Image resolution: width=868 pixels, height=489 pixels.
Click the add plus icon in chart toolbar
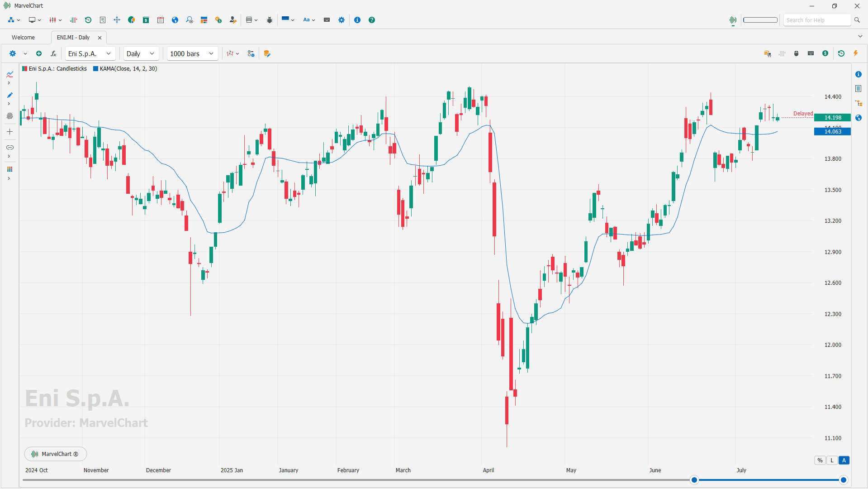[39, 53]
